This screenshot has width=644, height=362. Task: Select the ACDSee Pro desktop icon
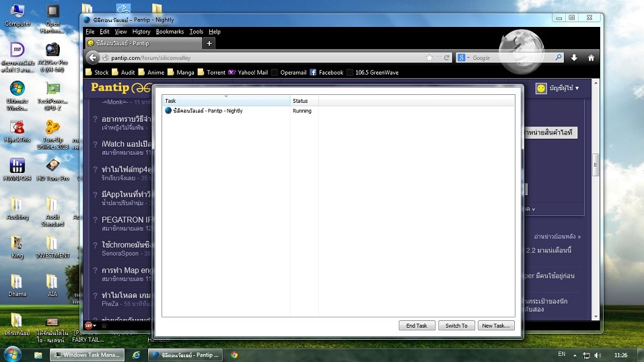coord(52,57)
